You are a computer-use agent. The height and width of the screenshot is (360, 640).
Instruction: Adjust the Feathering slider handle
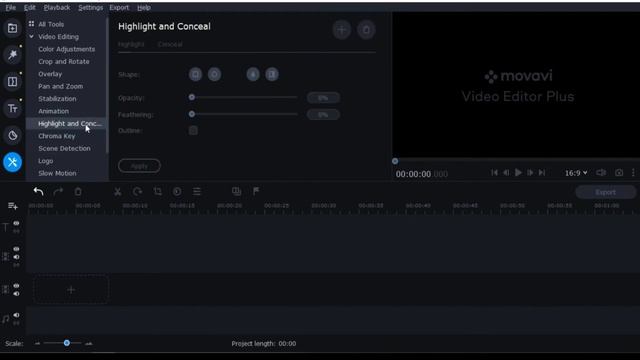click(x=192, y=114)
